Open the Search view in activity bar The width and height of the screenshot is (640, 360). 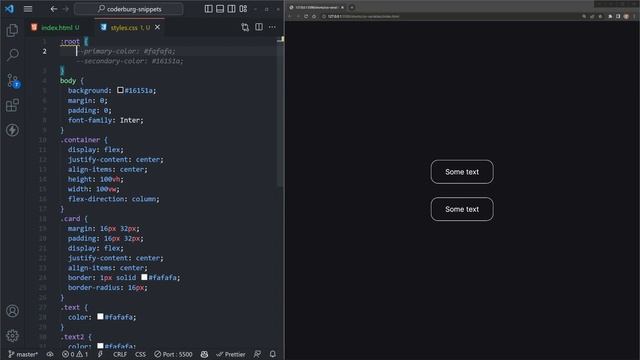12,55
